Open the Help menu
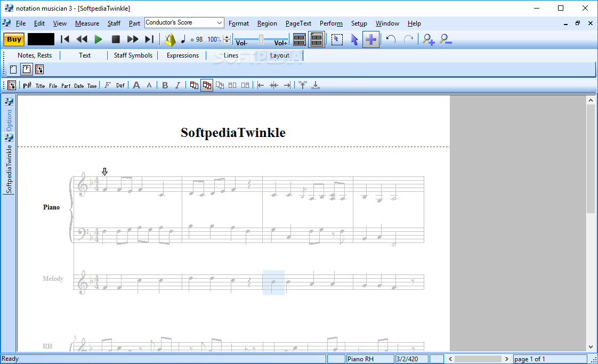Screen dimensions: 598x364 pyautogui.click(x=414, y=23)
